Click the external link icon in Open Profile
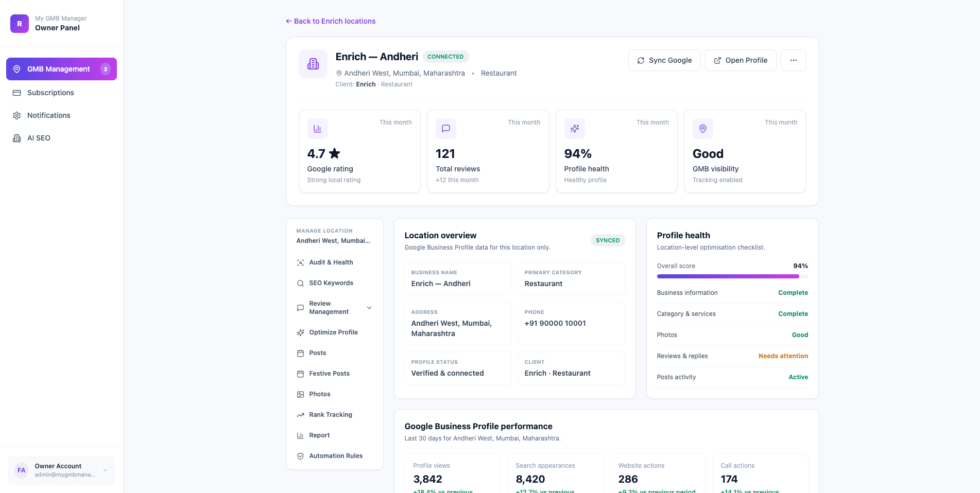Viewport: 980px width, 493px height. pyautogui.click(x=717, y=60)
